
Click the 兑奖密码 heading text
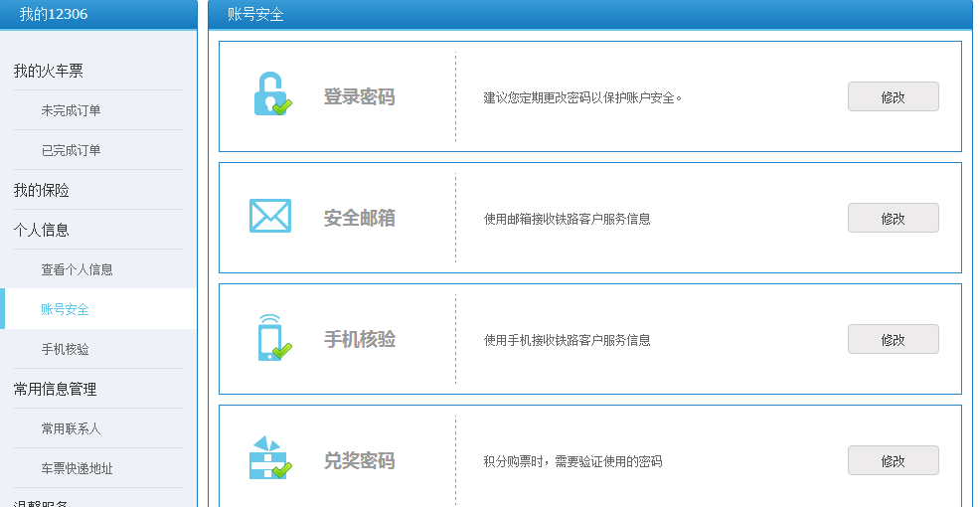coord(360,460)
